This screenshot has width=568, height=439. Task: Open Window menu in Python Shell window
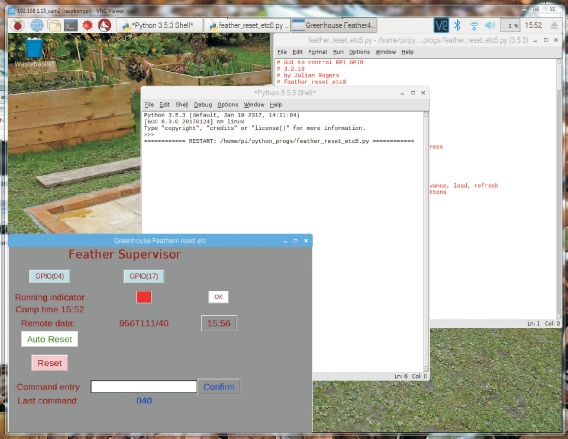pyautogui.click(x=254, y=105)
